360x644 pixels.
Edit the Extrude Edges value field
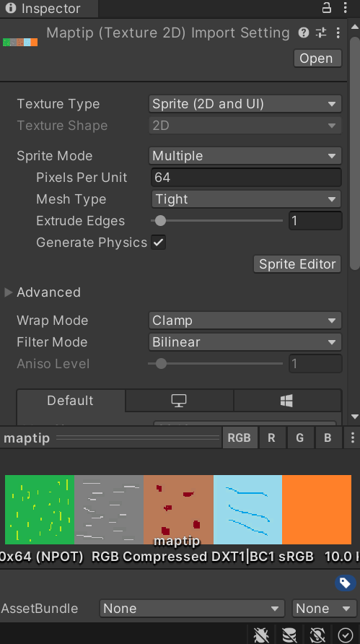(315, 221)
